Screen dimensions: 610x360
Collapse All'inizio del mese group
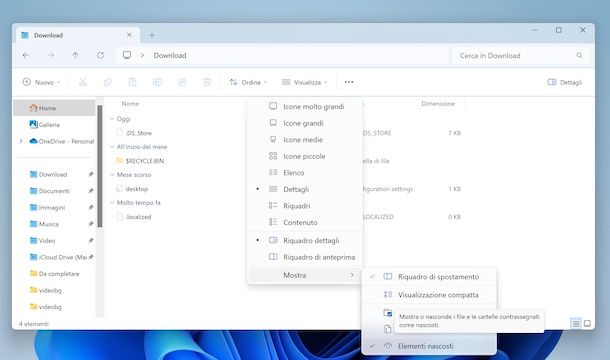(x=112, y=147)
